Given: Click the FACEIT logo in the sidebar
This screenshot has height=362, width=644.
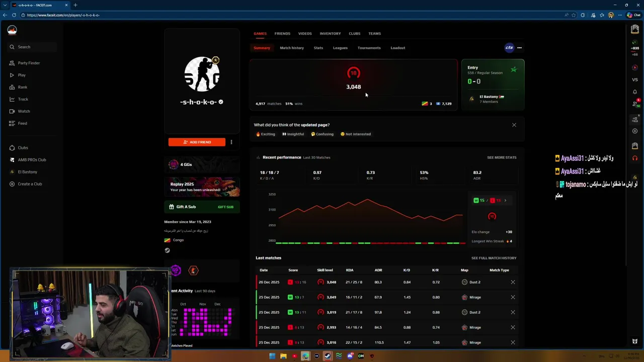Looking at the screenshot, I should click(x=12, y=30).
